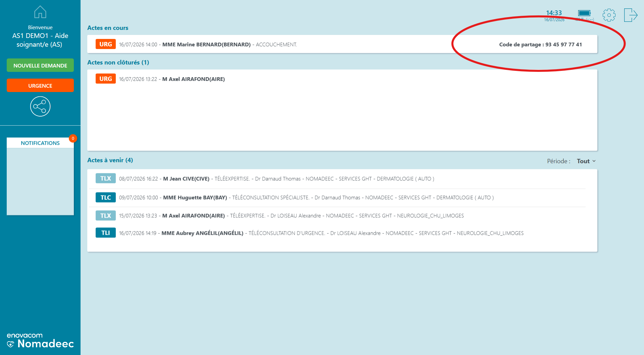Open the NOTIFICATIONS panel header
Image resolution: width=644 pixels, height=355 pixels.
[40, 143]
